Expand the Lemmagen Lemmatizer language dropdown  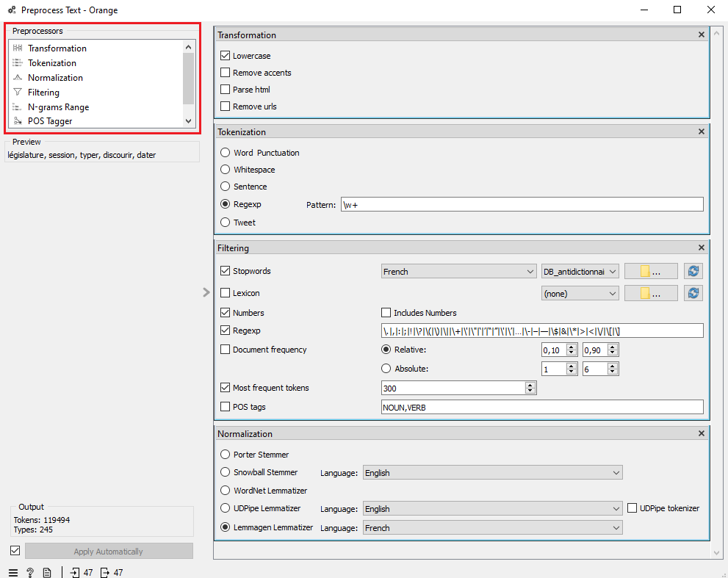493,528
